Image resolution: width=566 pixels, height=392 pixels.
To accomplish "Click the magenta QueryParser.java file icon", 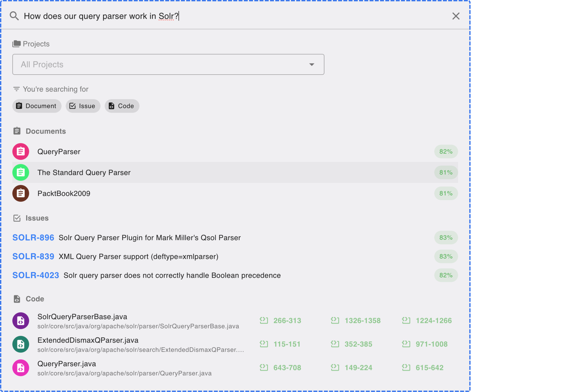I will pyautogui.click(x=21, y=368).
